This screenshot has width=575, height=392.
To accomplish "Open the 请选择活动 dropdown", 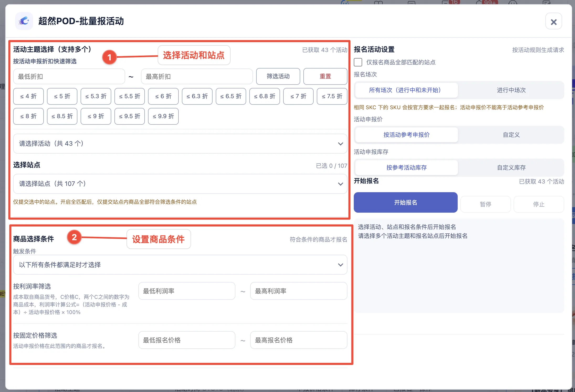I will click(180, 144).
